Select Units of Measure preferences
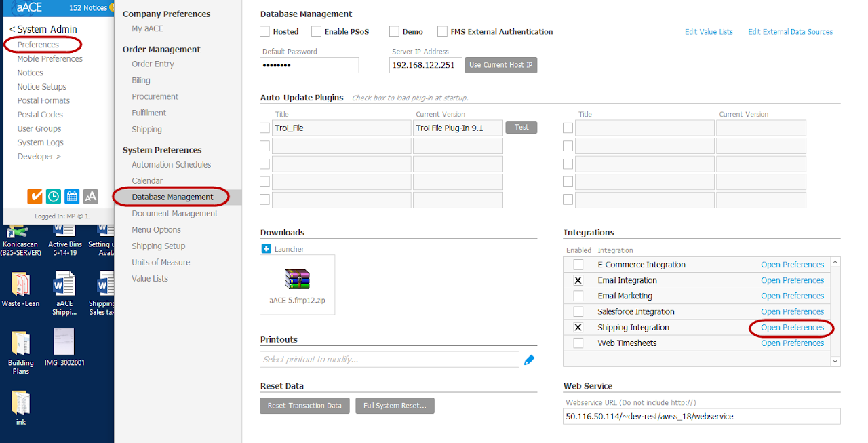 tap(161, 262)
